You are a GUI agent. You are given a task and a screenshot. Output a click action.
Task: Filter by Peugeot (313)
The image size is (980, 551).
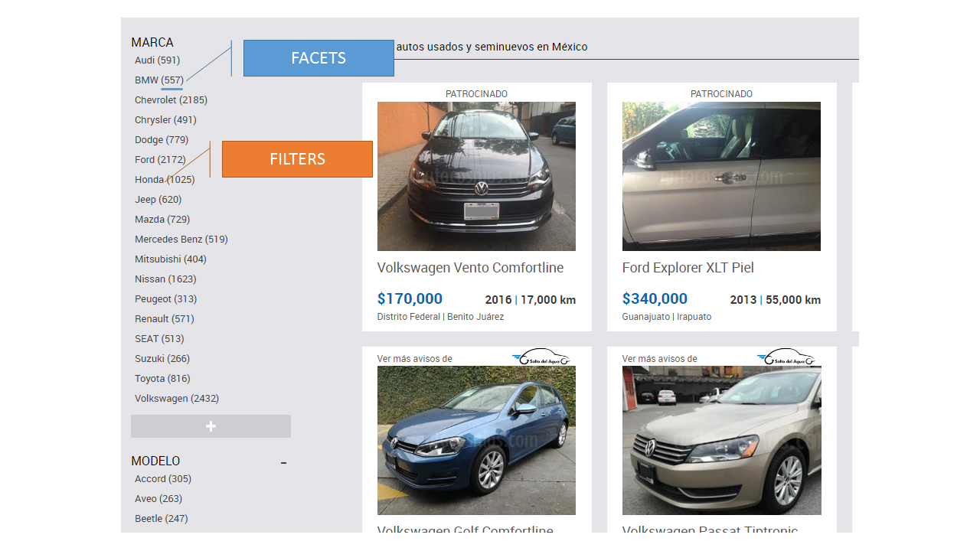[x=165, y=299]
